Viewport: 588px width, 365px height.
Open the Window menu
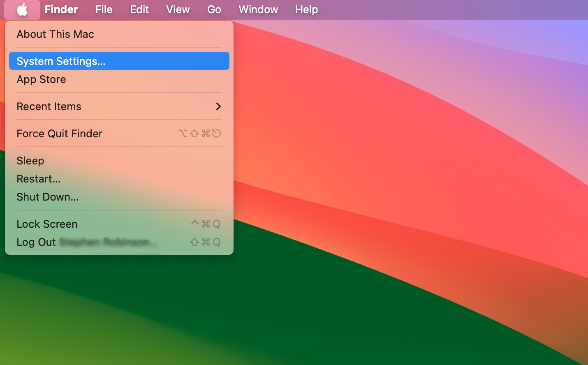point(258,9)
